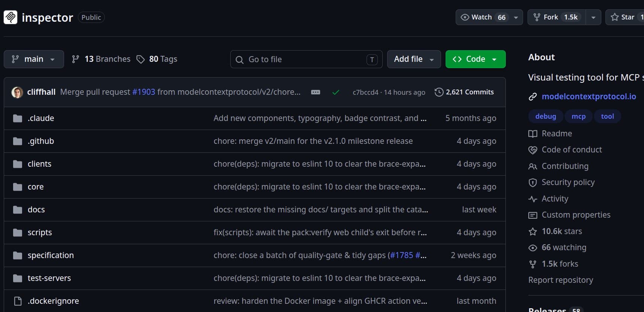Open the .claude folder name
The width and height of the screenshot is (644, 312).
pos(41,118)
